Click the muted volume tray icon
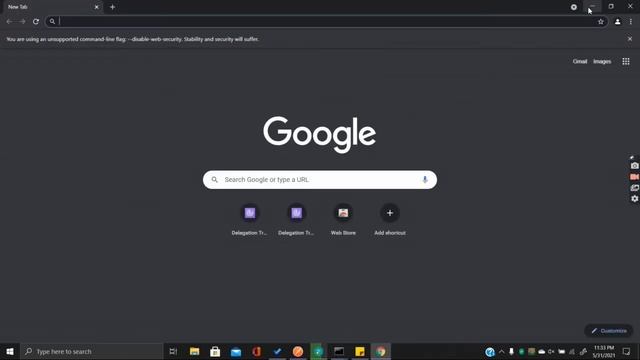This screenshot has width=640, height=360. 551,351
